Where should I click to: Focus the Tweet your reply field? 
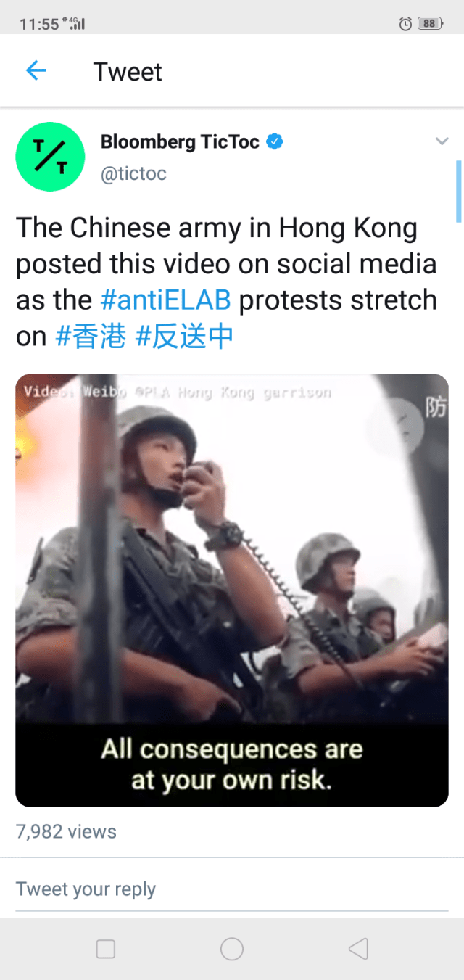point(232,889)
